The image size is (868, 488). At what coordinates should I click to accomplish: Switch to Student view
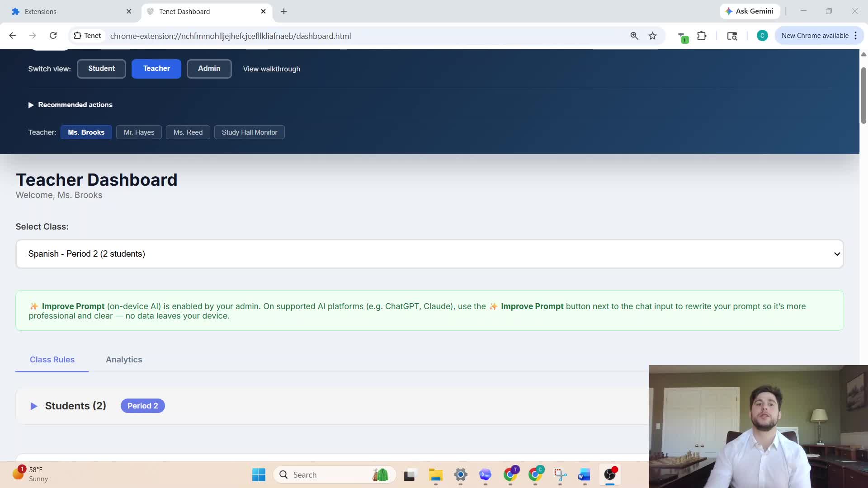click(101, 69)
